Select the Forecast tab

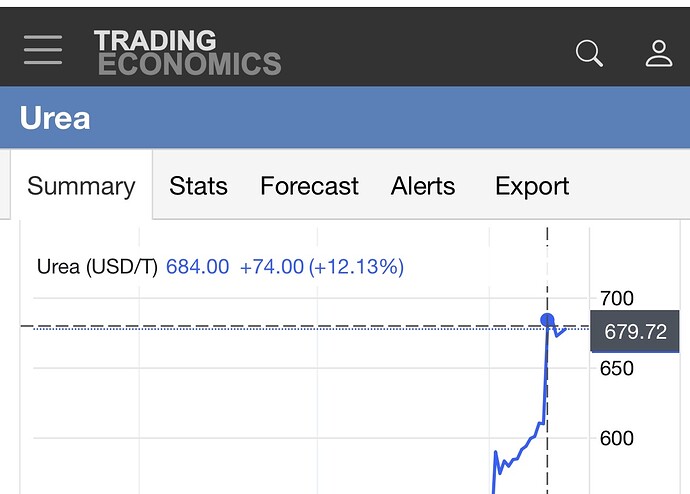pos(309,186)
